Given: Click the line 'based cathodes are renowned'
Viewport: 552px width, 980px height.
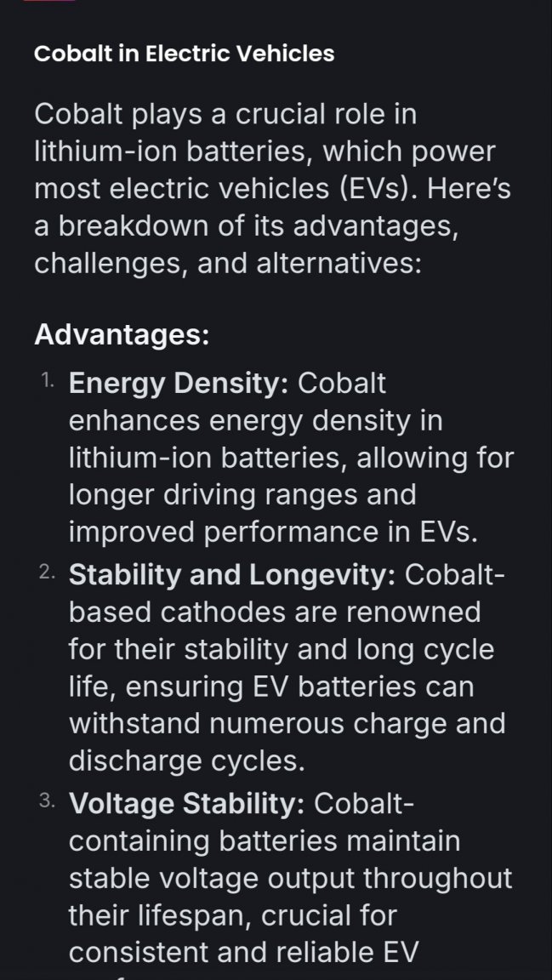Looking at the screenshot, I should click(275, 612).
